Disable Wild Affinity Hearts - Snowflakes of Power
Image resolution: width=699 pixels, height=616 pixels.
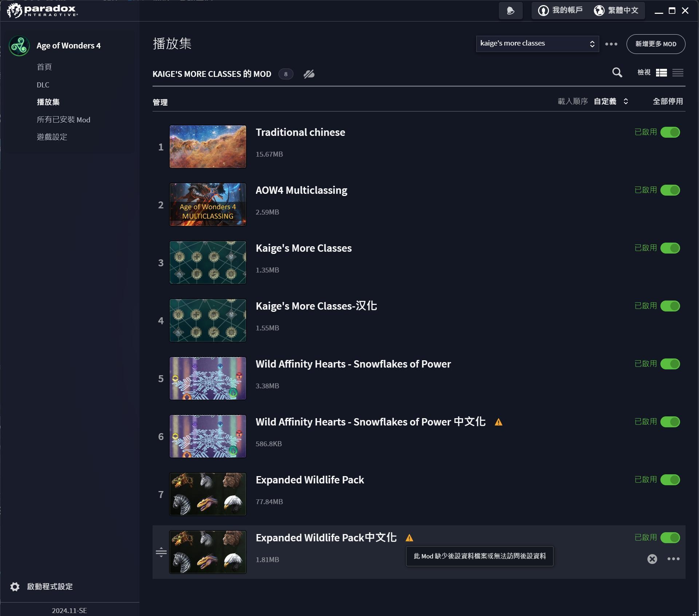click(x=670, y=364)
